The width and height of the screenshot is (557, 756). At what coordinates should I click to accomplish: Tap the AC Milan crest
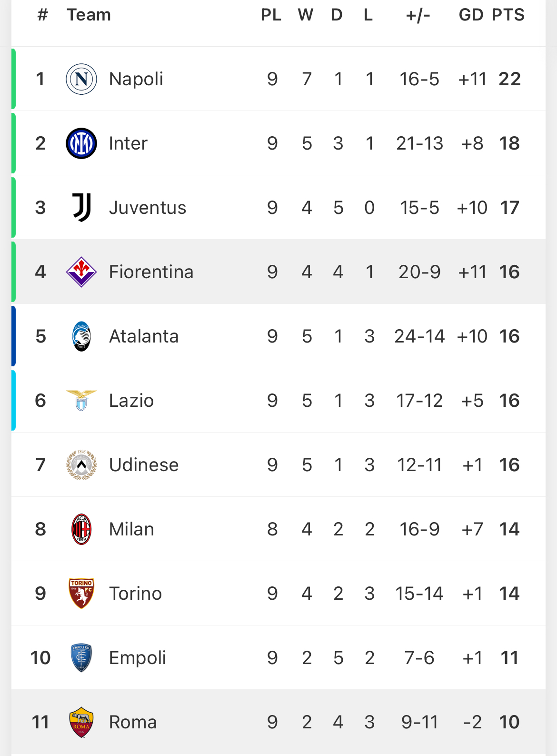click(81, 529)
